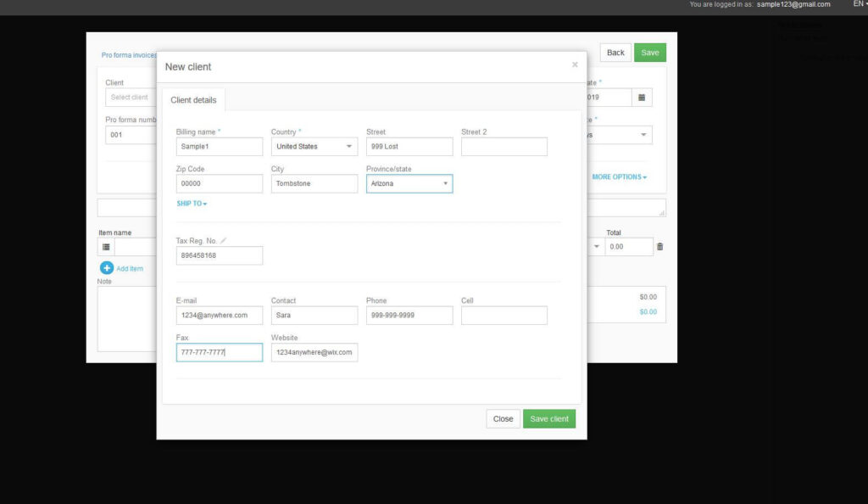
Task: Click the New client dialog title
Action: 188,67
